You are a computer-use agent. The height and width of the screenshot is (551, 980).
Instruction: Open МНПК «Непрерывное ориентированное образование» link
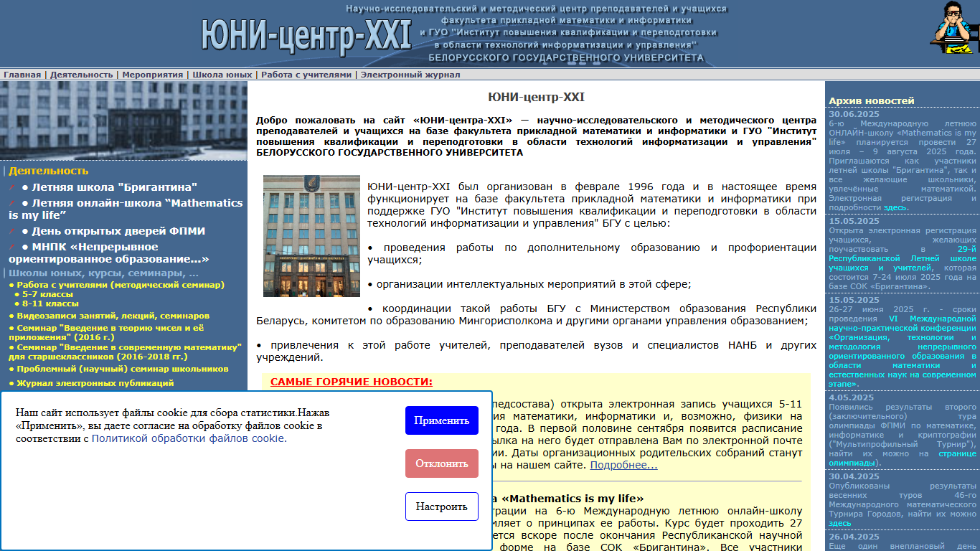[x=109, y=253]
